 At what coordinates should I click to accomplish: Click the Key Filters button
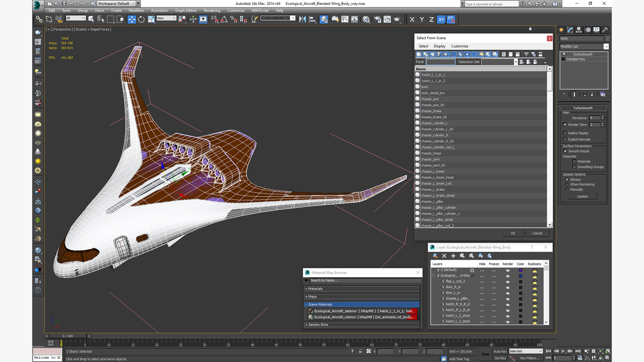pyautogui.click(x=530, y=358)
